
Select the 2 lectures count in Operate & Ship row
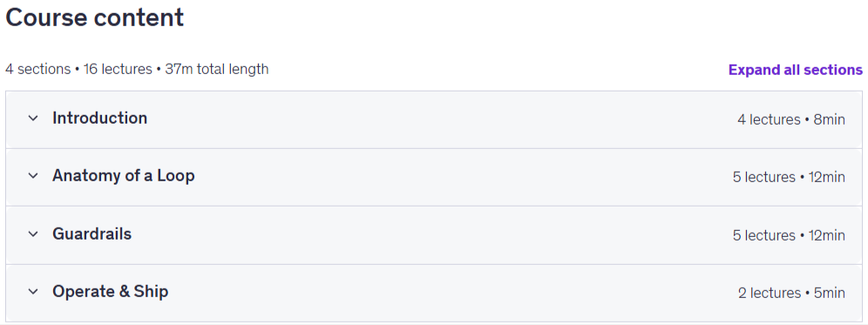point(770,293)
